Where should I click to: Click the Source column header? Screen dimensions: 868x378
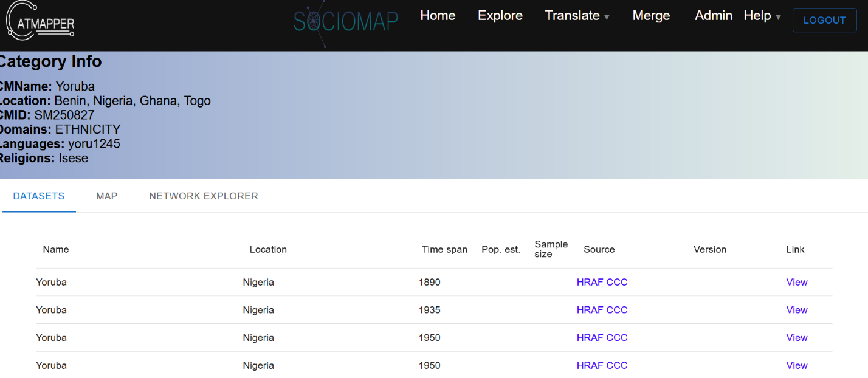pyautogui.click(x=599, y=249)
